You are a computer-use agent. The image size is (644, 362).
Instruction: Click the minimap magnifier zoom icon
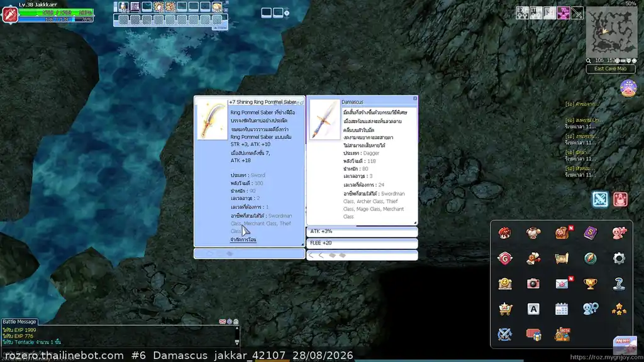tap(589, 61)
